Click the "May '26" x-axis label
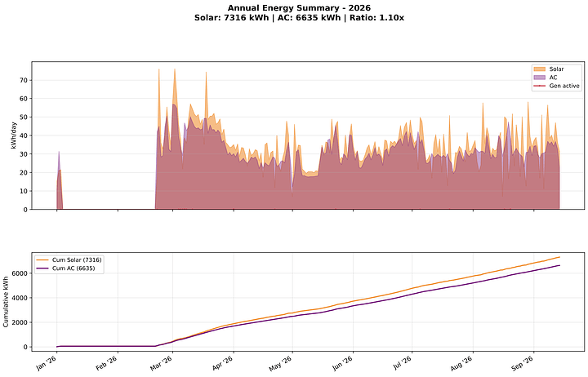The height and width of the screenshot is (377, 588). click(x=281, y=363)
